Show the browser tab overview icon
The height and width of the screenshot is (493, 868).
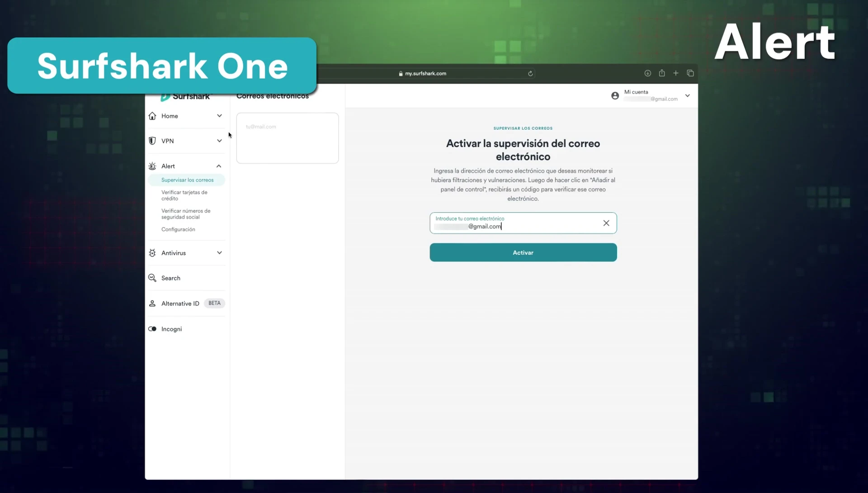pos(690,73)
